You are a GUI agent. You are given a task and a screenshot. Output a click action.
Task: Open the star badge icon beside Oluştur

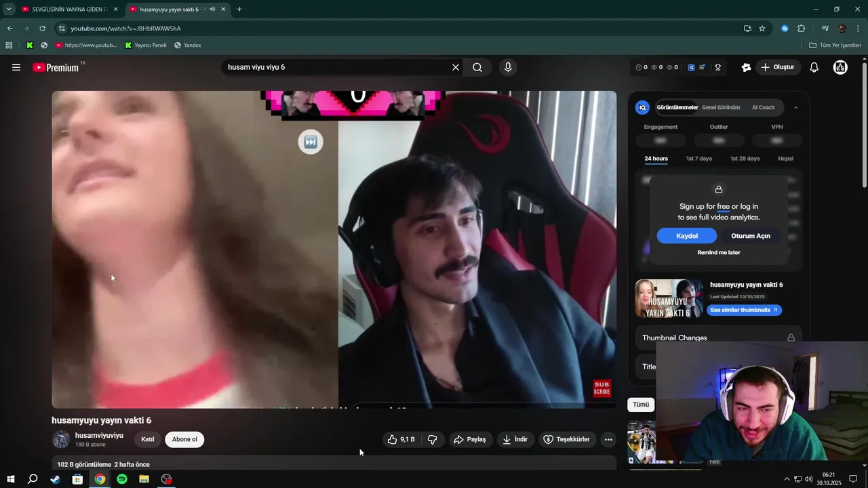tap(747, 67)
